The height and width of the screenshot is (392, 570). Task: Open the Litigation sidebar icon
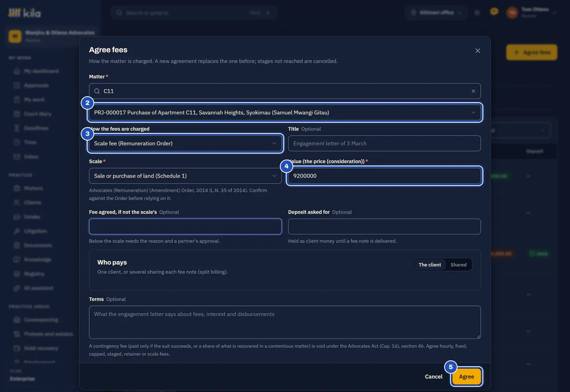[17, 231]
